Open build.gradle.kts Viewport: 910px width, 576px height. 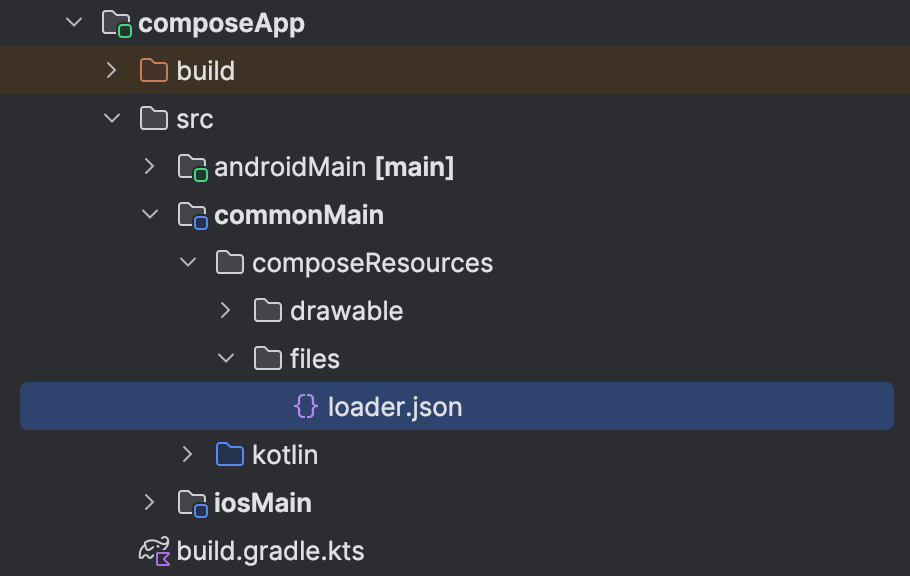270,550
